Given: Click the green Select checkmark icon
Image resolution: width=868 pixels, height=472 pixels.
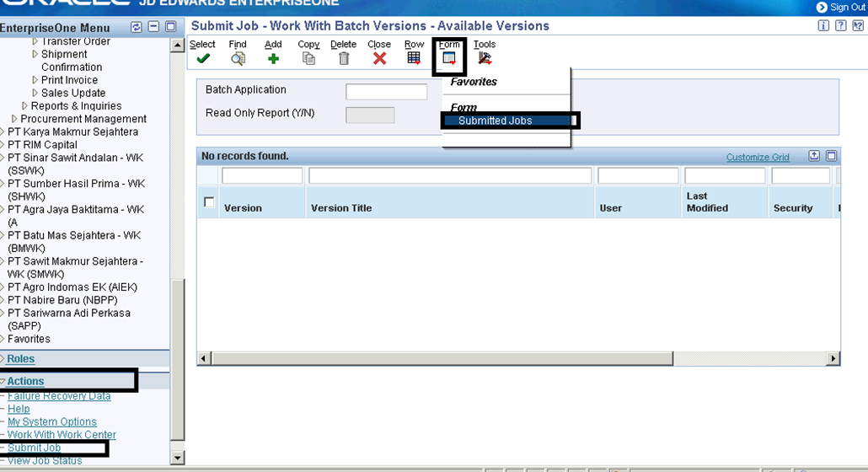Looking at the screenshot, I should click(x=203, y=59).
